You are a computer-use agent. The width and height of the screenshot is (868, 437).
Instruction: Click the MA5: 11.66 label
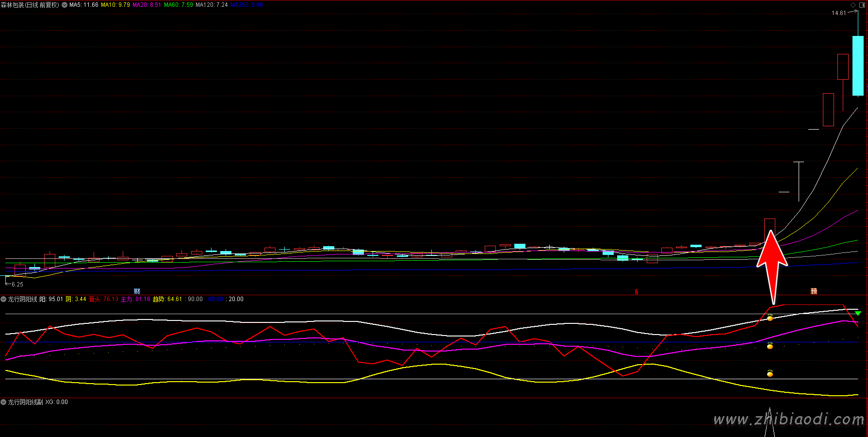(x=84, y=5)
